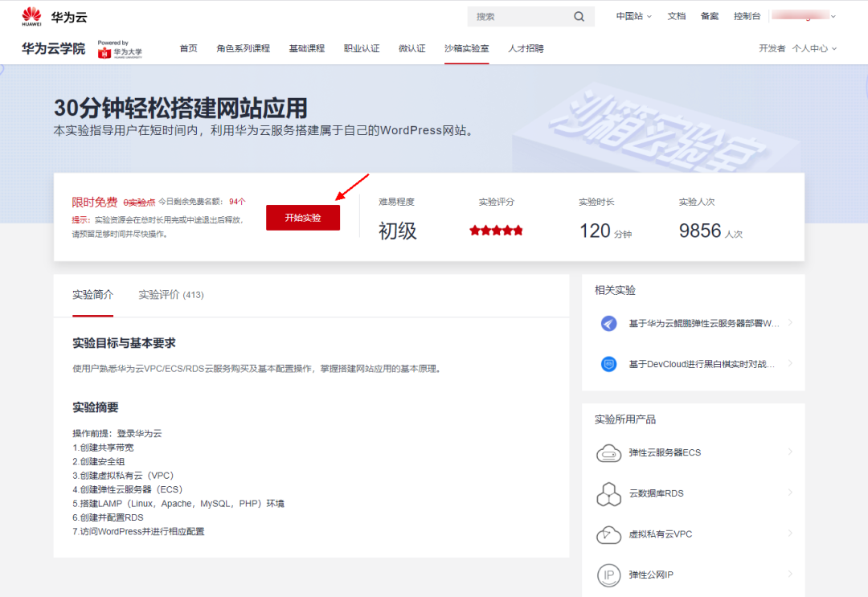Click step text 1.创建共享带宽
This screenshot has height=597, width=868.
point(103,448)
